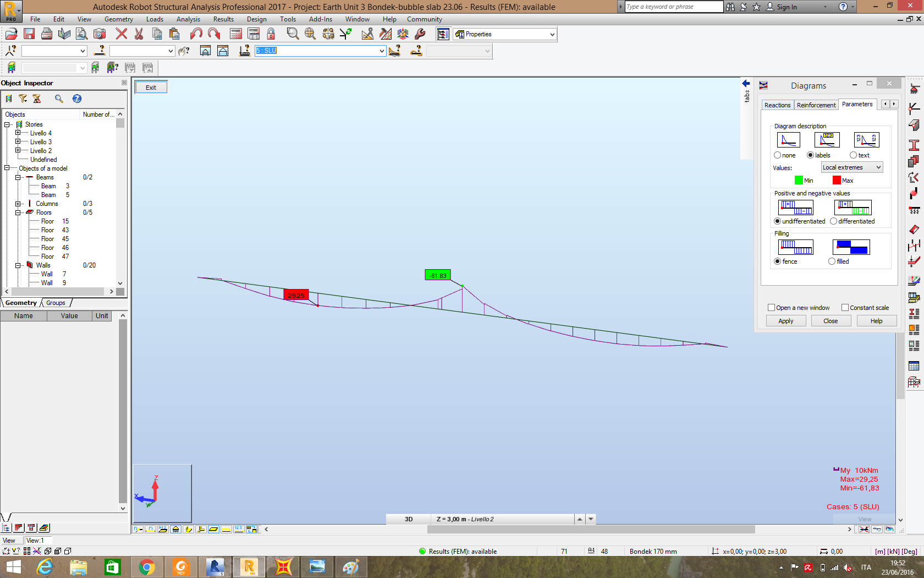Open the 'Local extremes' values dropdown

[852, 167]
